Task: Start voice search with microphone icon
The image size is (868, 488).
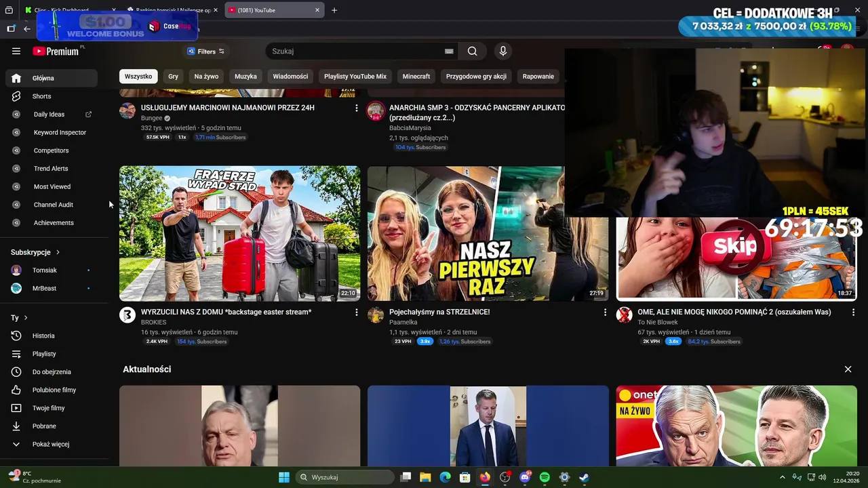Action: (502, 51)
